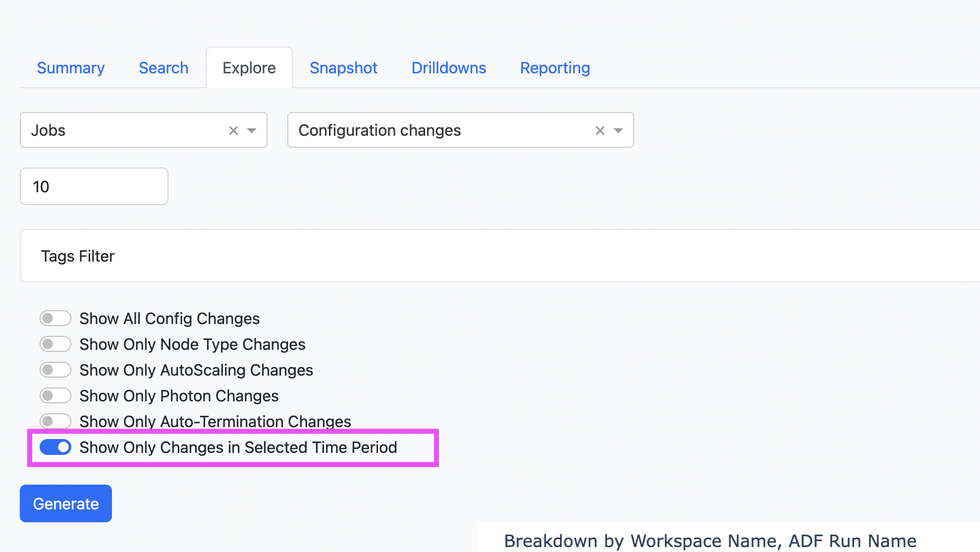Enable Show Only Auto-Termination Changes toggle
The width and height of the screenshot is (980, 552).
click(55, 421)
